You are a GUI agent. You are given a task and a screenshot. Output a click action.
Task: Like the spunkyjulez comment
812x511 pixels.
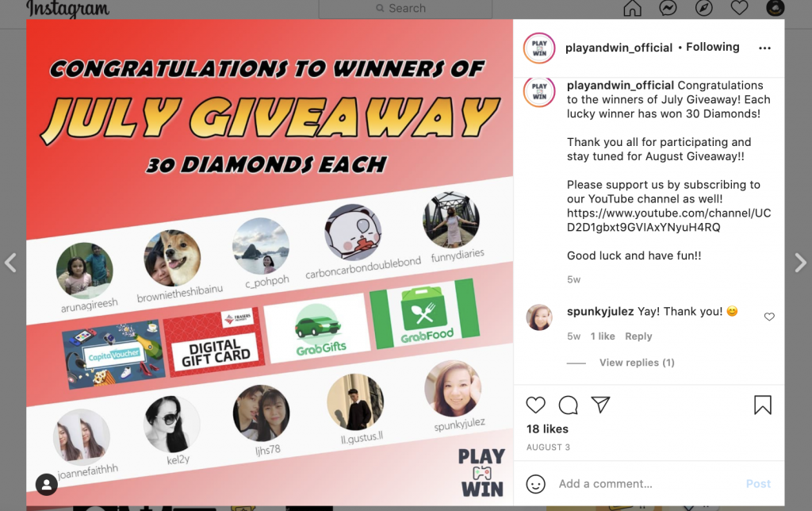tap(769, 317)
